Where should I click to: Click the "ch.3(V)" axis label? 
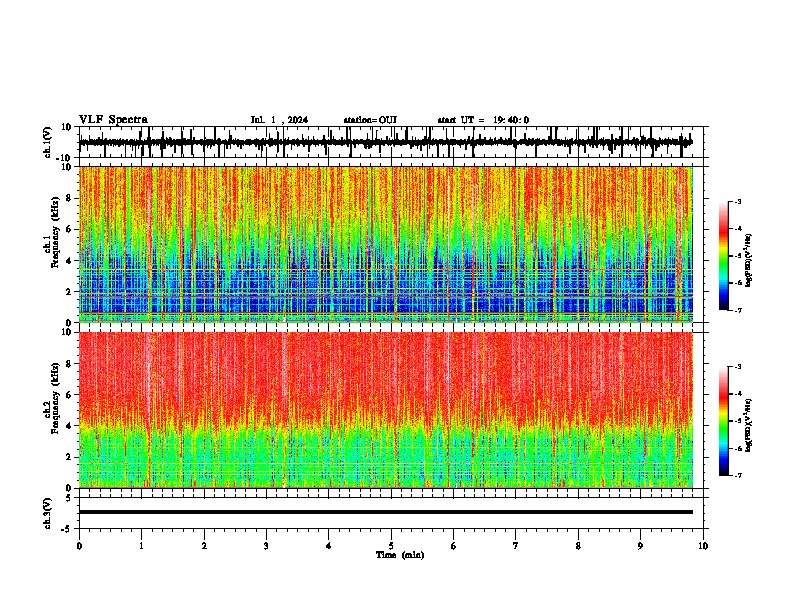click(x=48, y=513)
